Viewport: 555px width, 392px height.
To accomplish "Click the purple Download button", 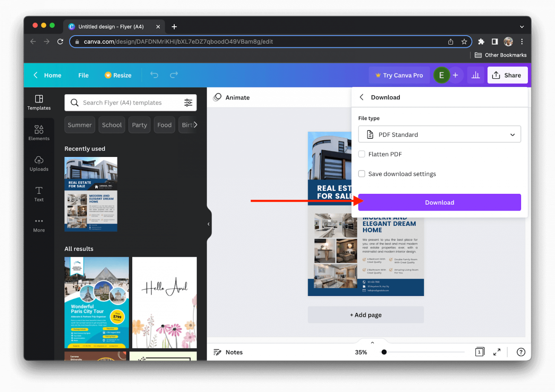I will 439,202.
